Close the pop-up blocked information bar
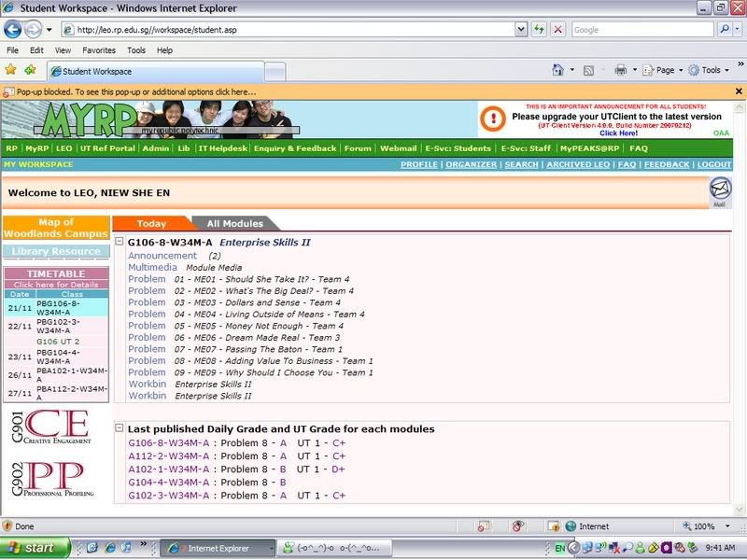The height and width of the screenshot is (560, 747). coord(739,91)
